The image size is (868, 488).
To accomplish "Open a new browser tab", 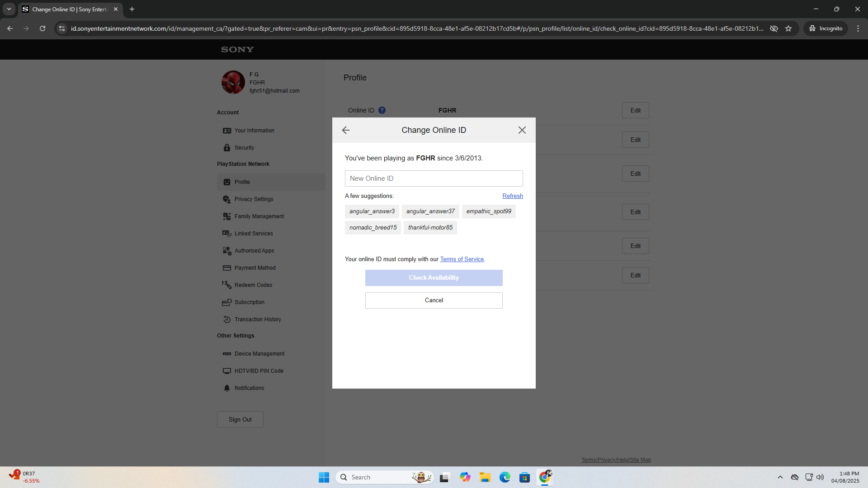I will pyautogui.click(x=132, y=9).
